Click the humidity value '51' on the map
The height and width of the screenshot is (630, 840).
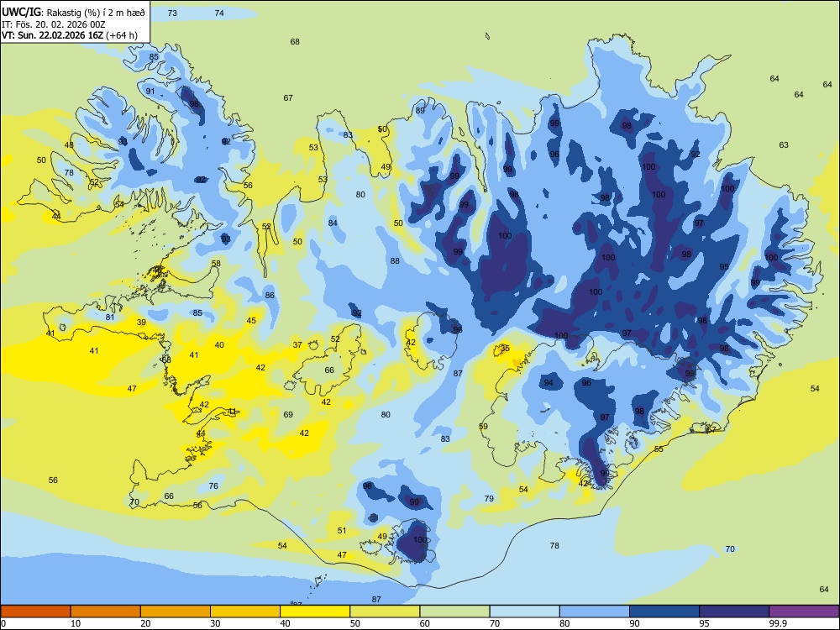tap(342, 530)
